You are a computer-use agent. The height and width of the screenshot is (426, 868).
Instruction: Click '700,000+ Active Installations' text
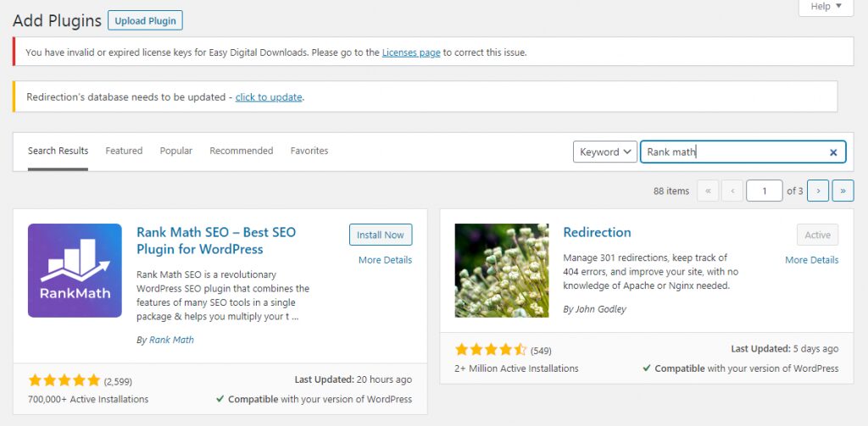coord(88,399)
